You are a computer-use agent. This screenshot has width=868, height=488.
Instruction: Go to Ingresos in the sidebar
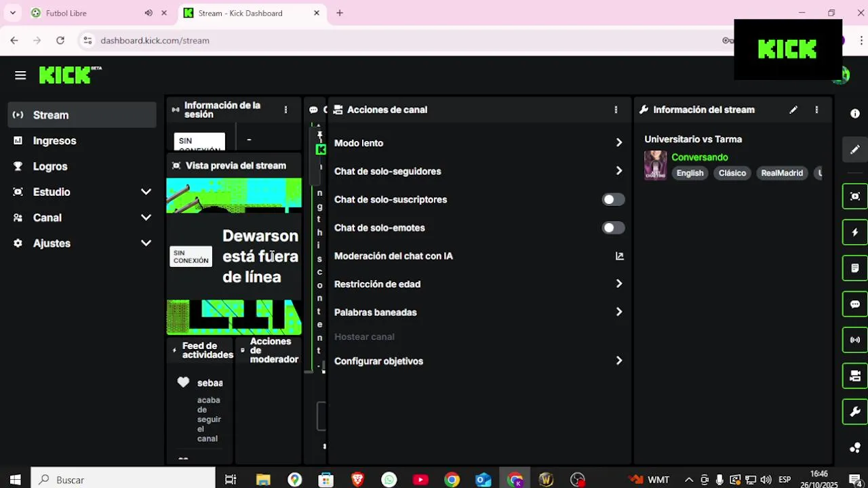point(82,141)
